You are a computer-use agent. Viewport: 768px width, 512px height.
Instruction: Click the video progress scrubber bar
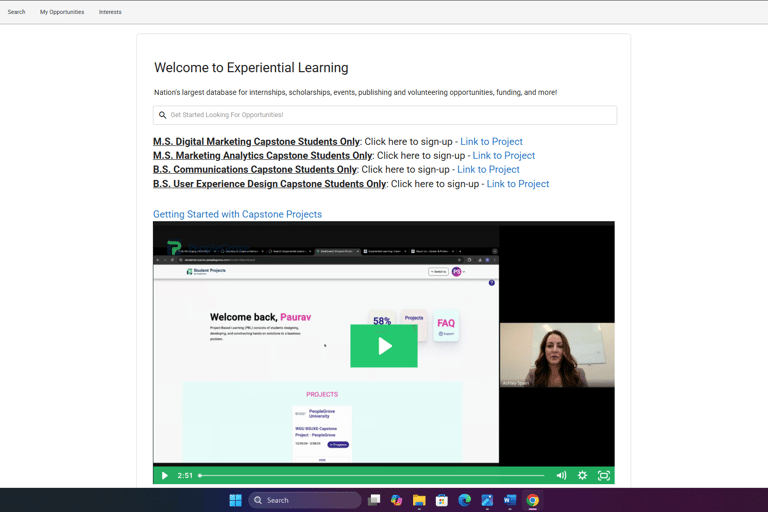click(372, 475)
